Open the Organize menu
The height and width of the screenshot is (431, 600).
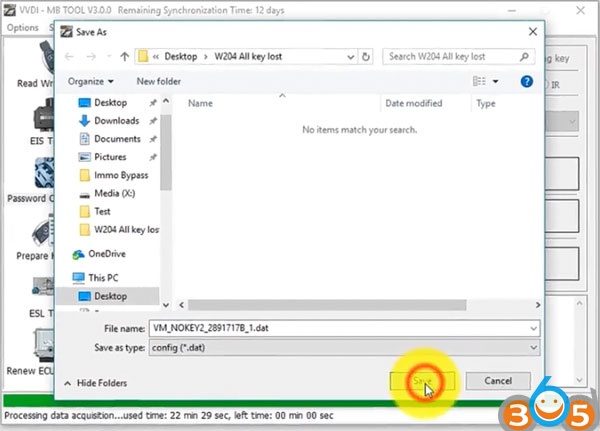[x=91, y=81]
